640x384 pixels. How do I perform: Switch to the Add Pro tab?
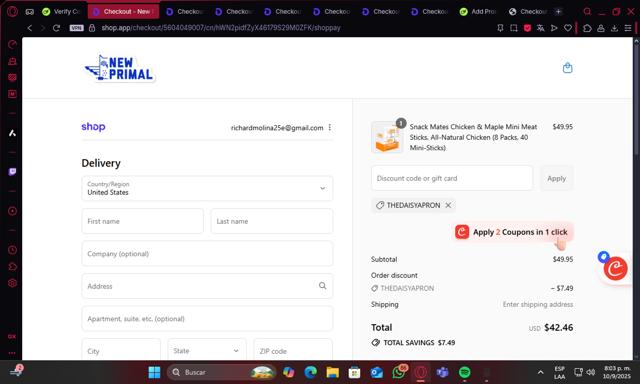pyautogui.click(x=478, y=11)
